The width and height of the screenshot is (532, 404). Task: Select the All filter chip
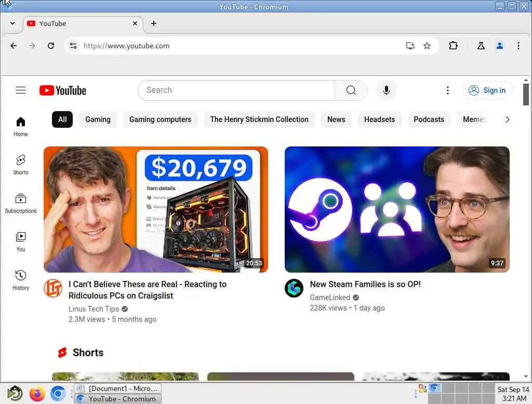pos(62,119)
